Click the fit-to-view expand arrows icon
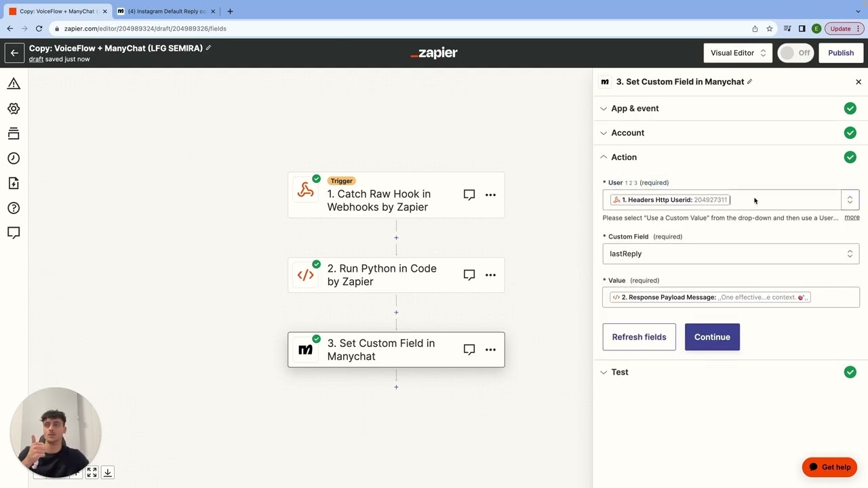 click(92, 472)
